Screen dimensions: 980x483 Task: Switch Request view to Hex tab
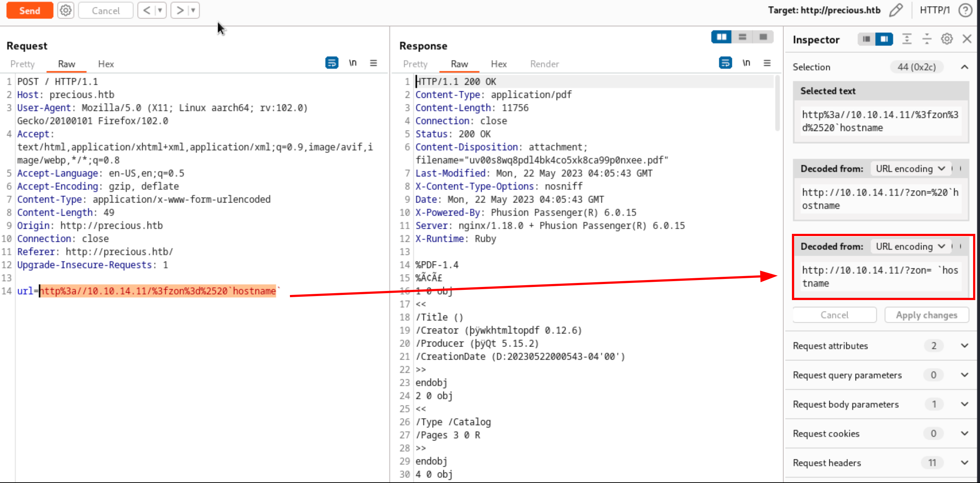[106, 64]
